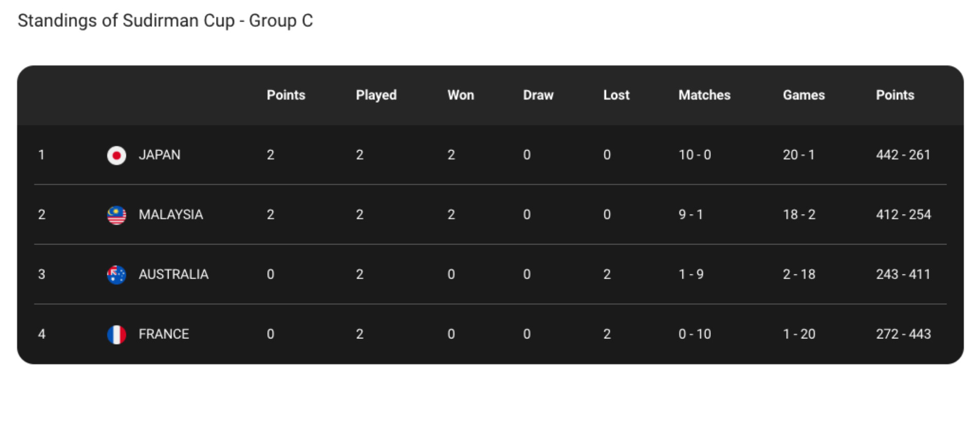Click rank number 1 in standings

(41, 155)
